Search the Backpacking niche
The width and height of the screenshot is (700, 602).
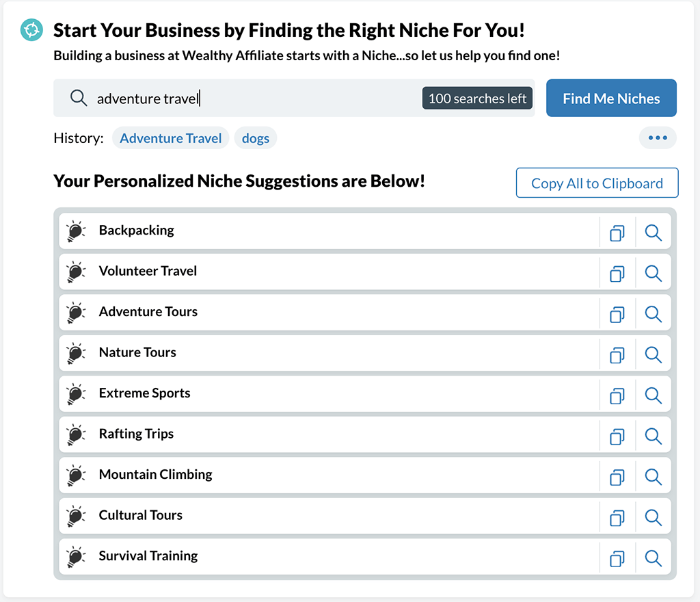coord(653,233)
